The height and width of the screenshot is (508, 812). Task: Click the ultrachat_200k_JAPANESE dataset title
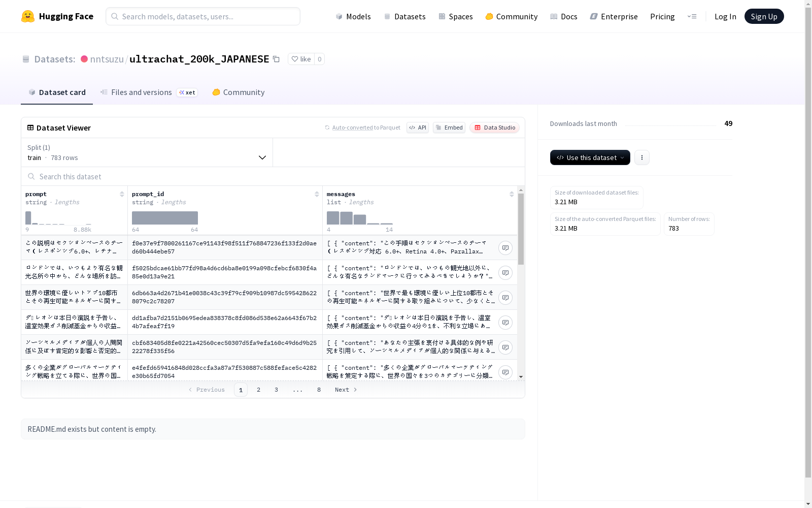(199, 59)
